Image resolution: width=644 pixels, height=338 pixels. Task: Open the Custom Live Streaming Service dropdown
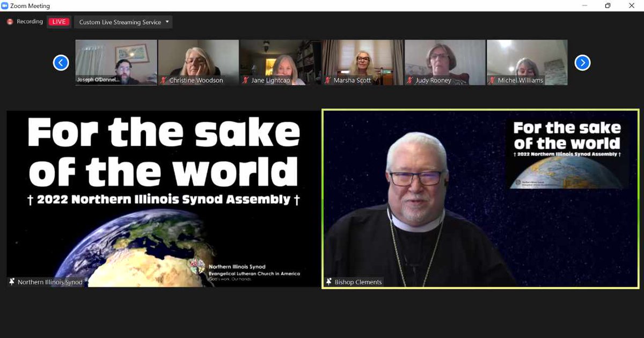pyautogui.click(x=123, y=22)
